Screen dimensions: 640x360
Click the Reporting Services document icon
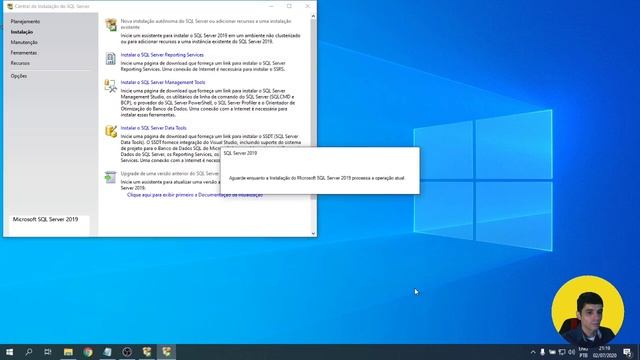pyautogui.click(x=111, y=58)
